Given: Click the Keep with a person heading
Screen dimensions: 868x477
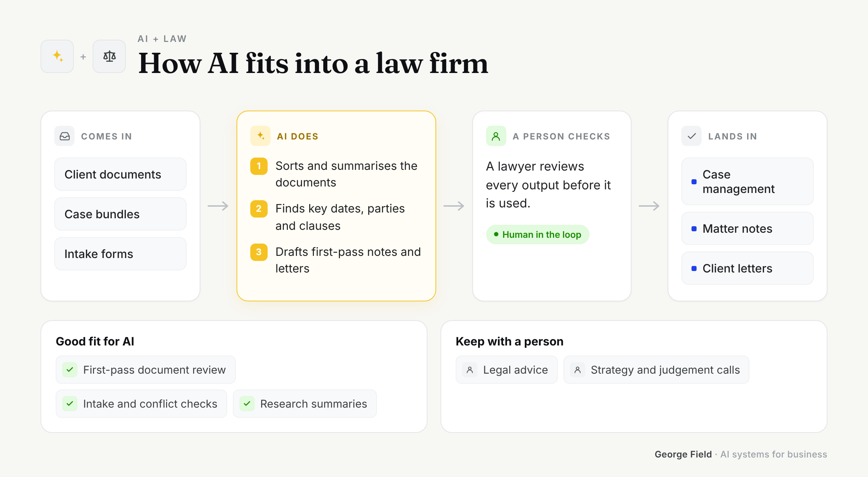Looking at the screenshot, I should pos(510,341).
